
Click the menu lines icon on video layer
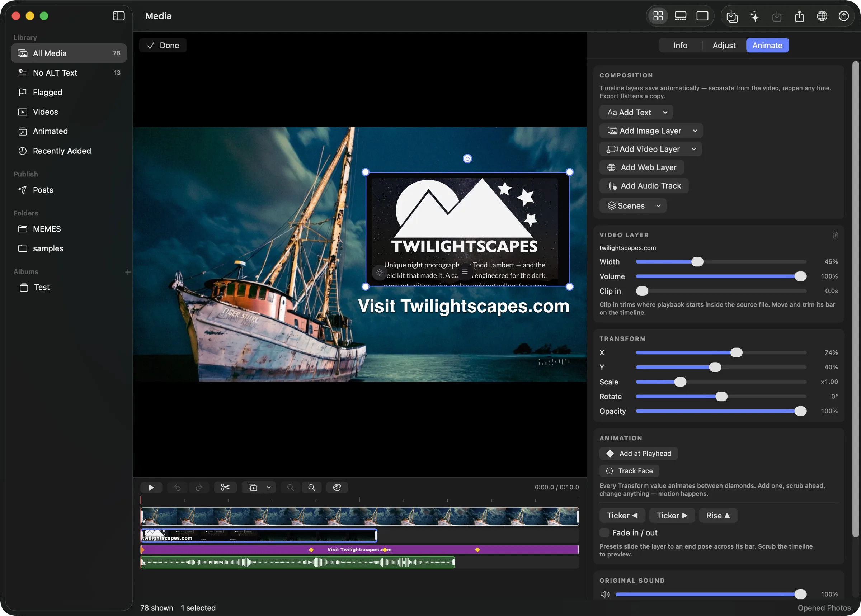(x=465, y=271)
